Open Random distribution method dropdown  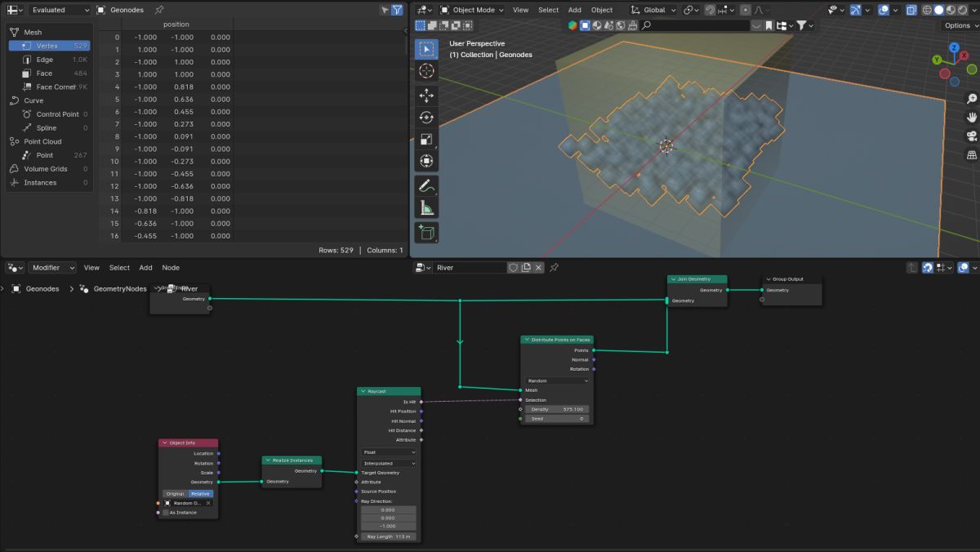tap(557, 381)
